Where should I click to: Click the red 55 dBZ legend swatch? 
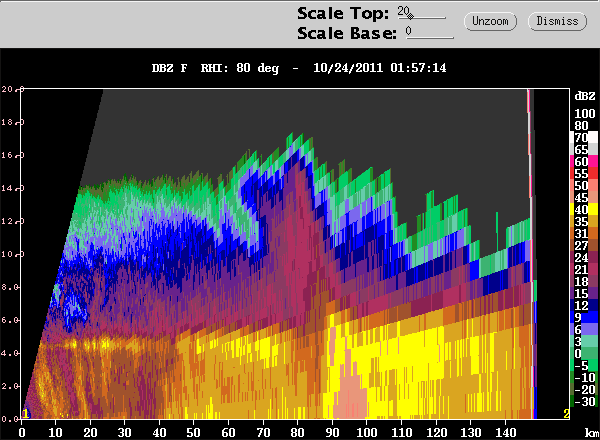click(x=580, y=173)
